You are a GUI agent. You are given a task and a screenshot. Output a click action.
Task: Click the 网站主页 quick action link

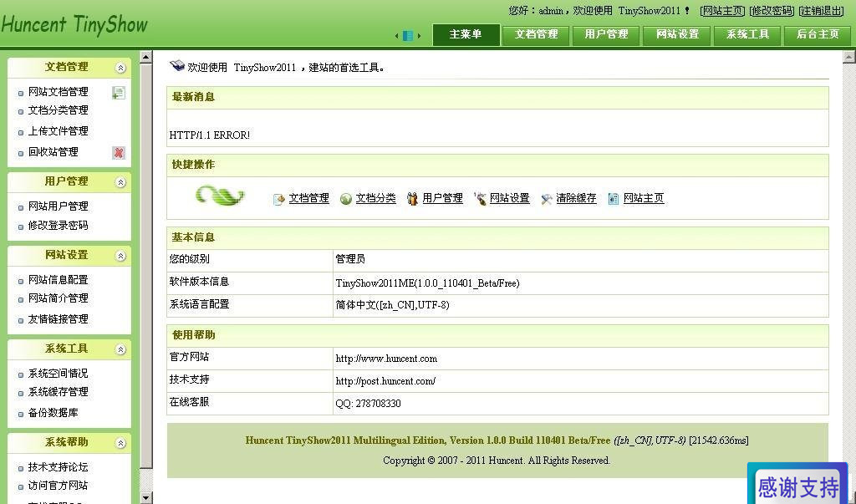[644, 198]
